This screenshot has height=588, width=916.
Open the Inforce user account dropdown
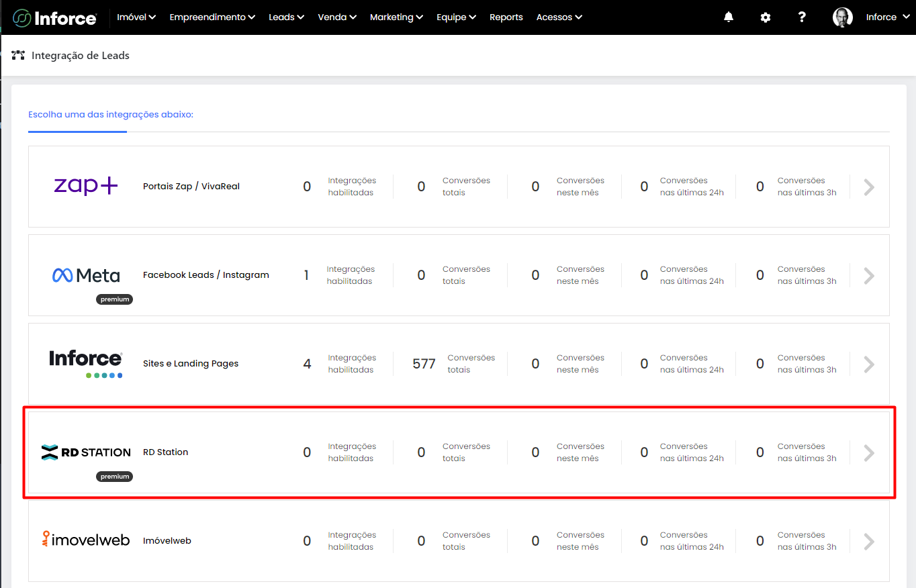point(886,17)
